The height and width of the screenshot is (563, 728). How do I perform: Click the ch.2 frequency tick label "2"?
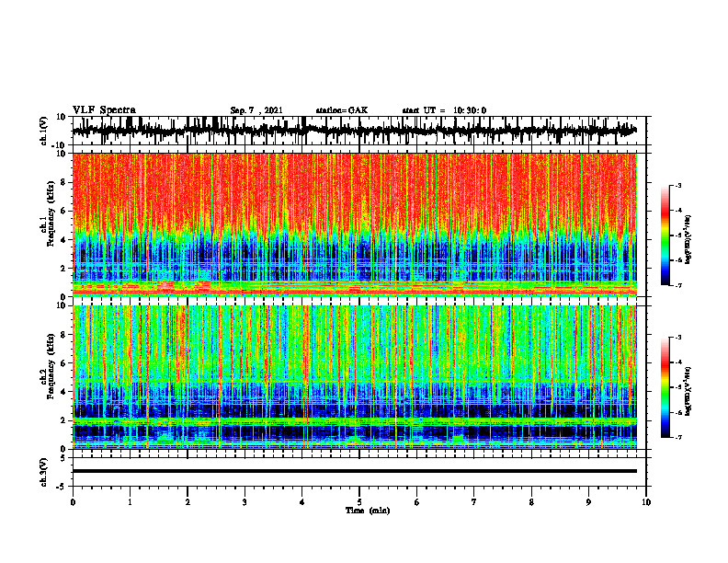63,420
